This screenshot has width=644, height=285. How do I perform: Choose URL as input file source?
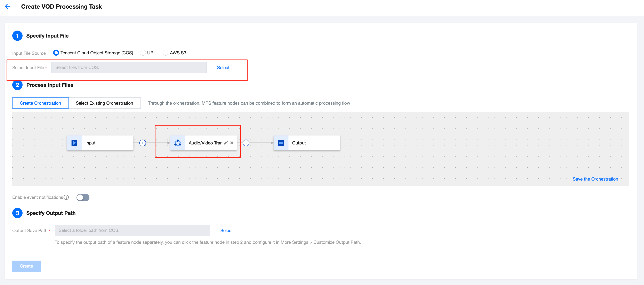(x=143, y=53)
